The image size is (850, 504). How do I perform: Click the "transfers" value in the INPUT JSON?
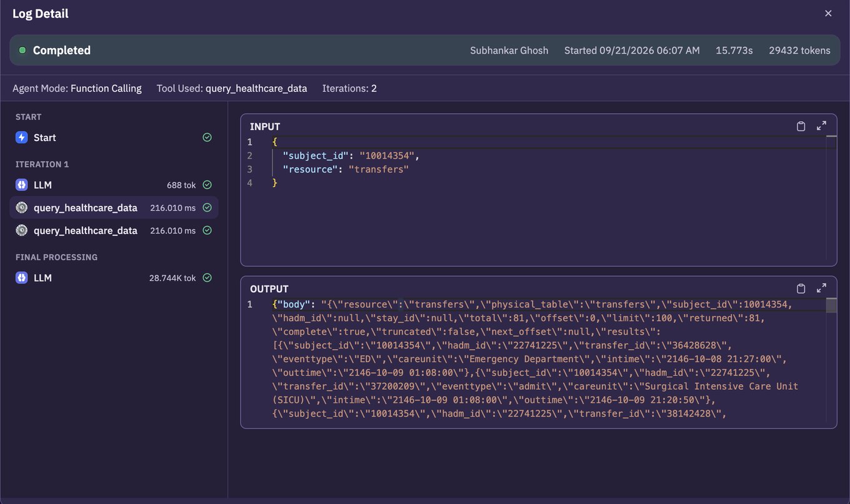click(x=378, y=169)
